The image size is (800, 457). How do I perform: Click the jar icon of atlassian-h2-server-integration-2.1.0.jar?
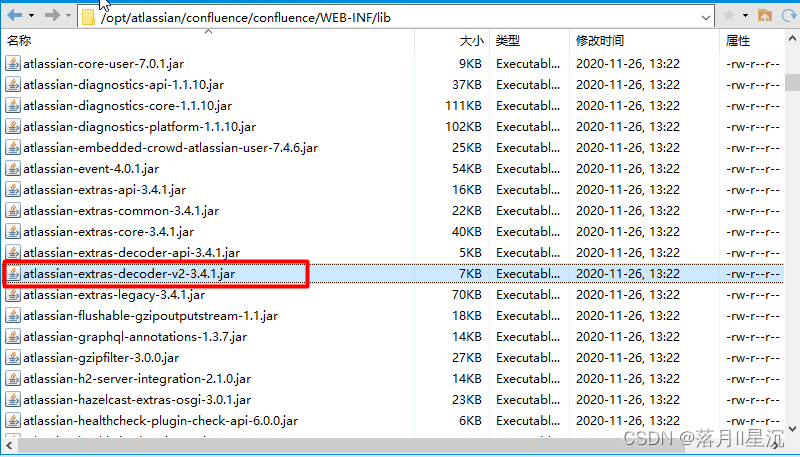[13, 378]
